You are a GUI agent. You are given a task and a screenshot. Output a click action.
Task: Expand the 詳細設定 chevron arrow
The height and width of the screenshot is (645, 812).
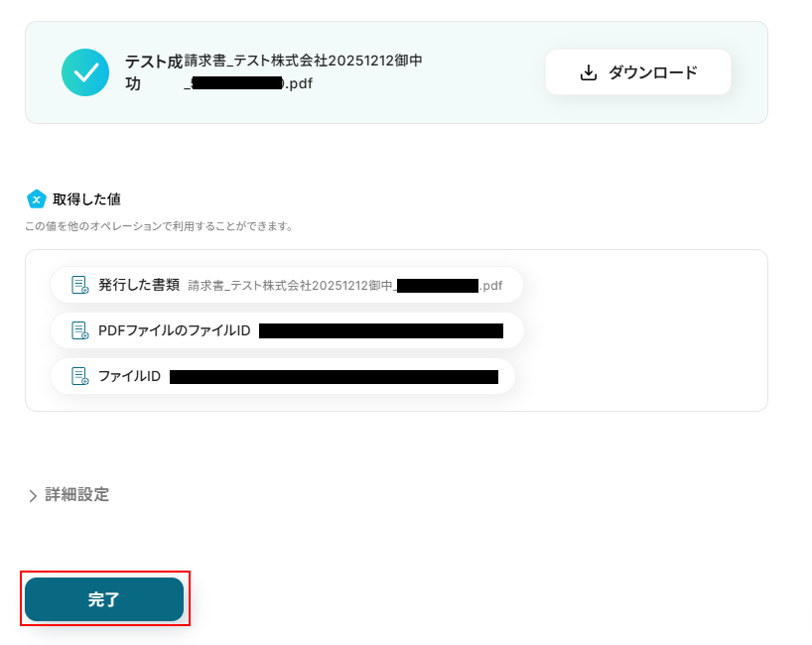33,495
